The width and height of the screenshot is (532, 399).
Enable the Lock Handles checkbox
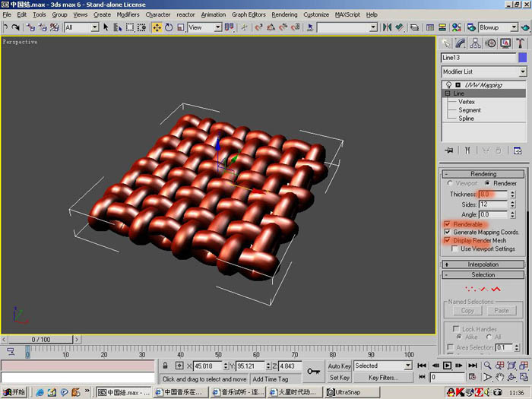tap(456, 329)
